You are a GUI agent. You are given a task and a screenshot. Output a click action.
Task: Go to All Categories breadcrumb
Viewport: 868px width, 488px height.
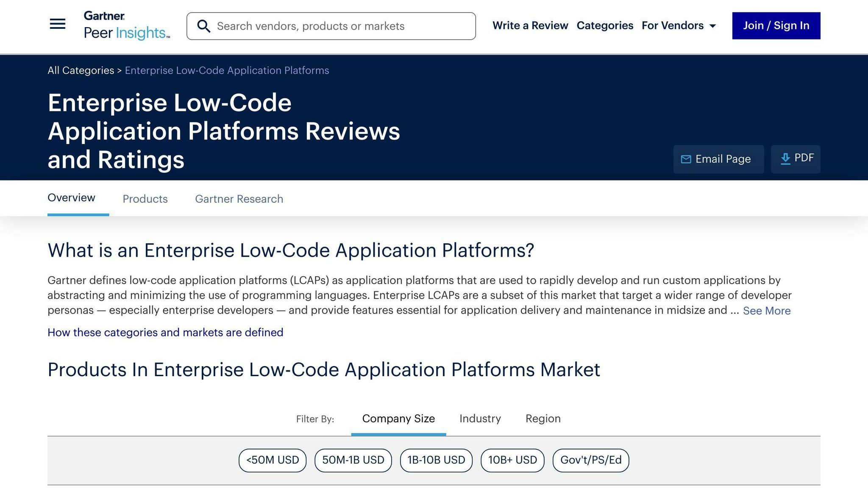81,70
